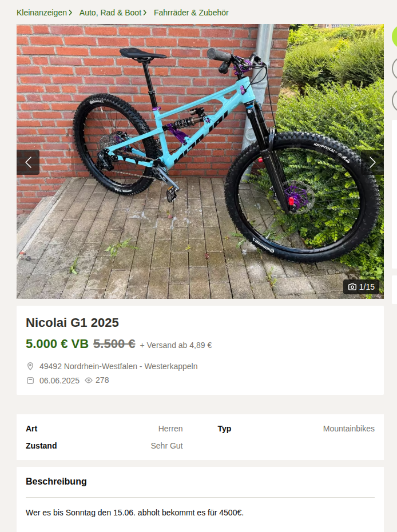Open the turquoise bike photo
This screenshot has height=532, width=397.
pyautogui.click(x=200, y=161)
